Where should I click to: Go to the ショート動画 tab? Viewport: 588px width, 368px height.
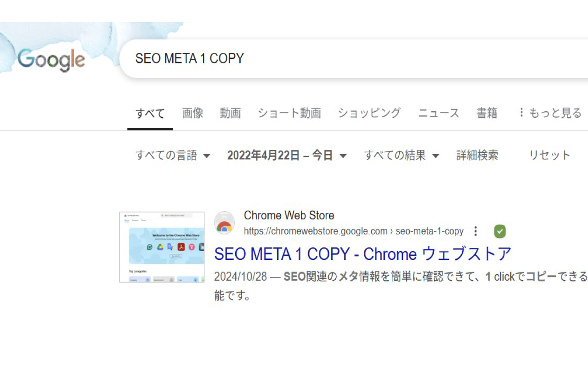(289, 113)
